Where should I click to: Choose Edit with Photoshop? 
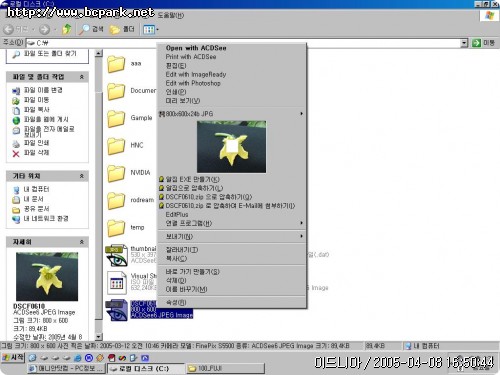tap(232, 83)
